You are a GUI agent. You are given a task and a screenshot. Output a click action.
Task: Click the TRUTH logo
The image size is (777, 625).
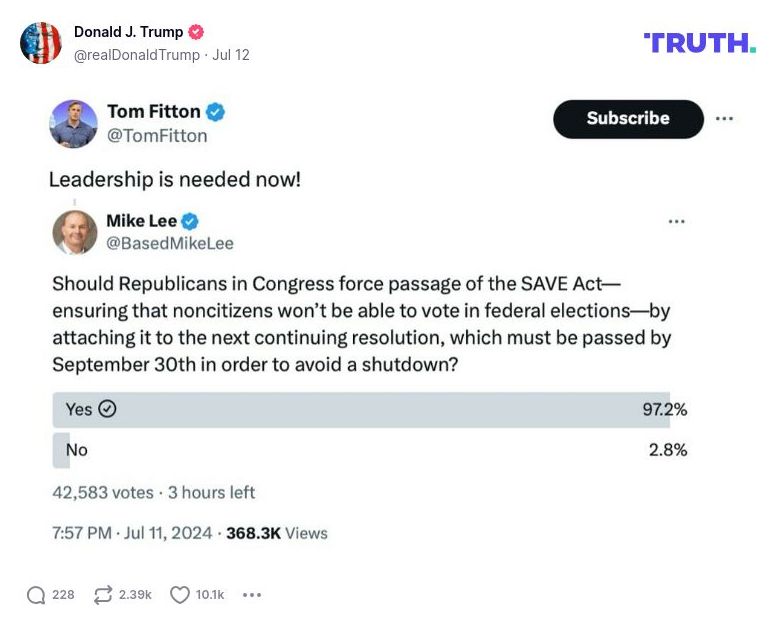[699, 42]
